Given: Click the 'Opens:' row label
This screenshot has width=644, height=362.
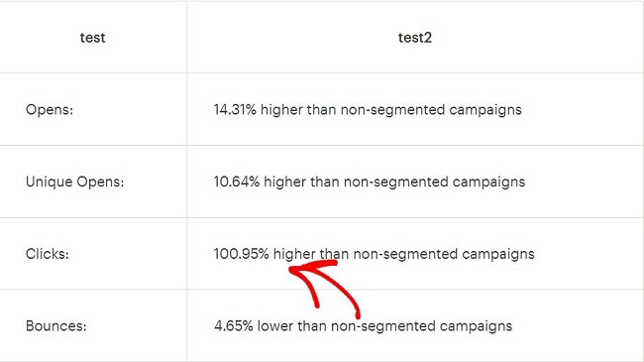Looking at the screenshot, I should point(50,110).
